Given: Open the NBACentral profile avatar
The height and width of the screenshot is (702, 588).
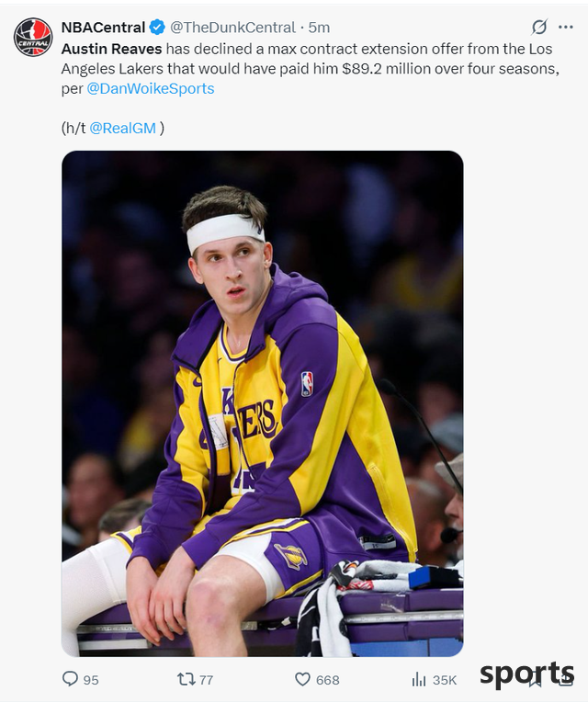Looking at the screenshot, I should point(33,37).
